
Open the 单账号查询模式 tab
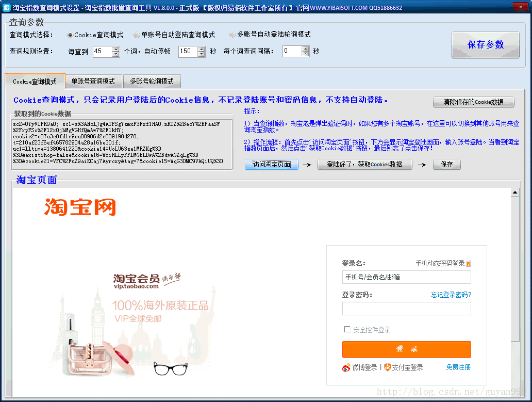tap(93, 81)
